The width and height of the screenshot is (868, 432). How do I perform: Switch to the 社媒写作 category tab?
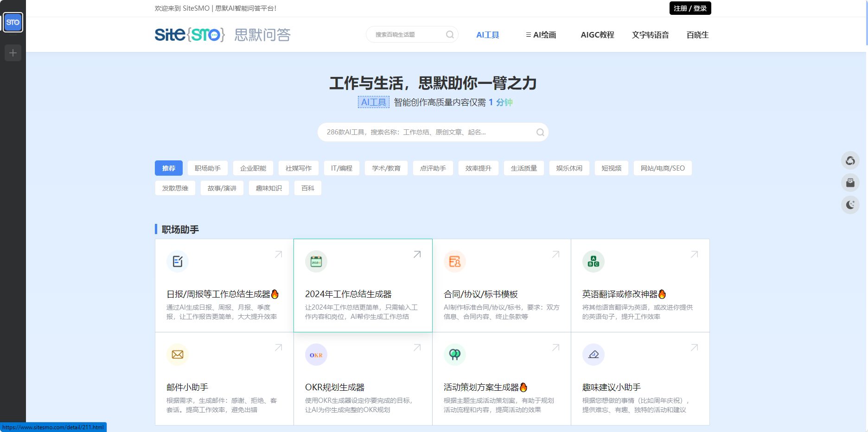[x=298, y=168]
